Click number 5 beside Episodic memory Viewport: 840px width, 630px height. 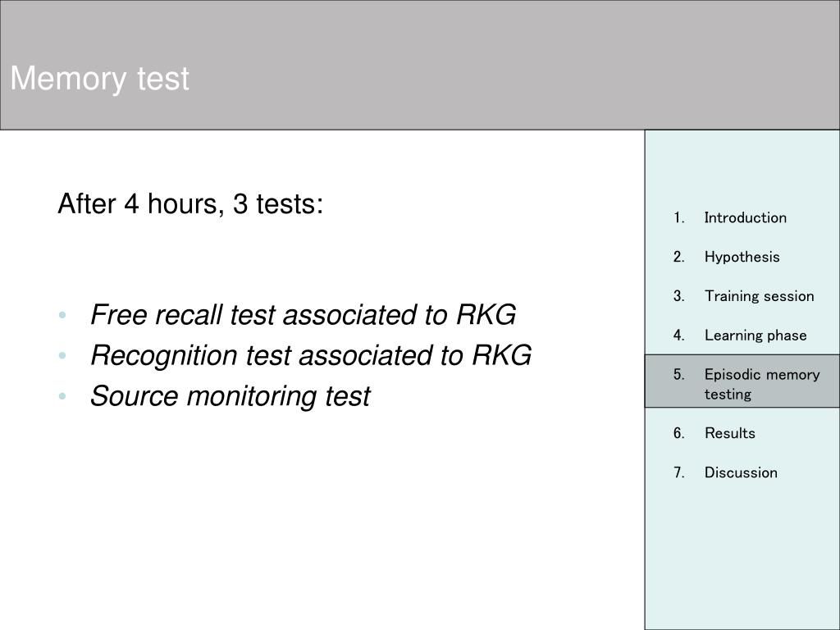coord(678,374)
